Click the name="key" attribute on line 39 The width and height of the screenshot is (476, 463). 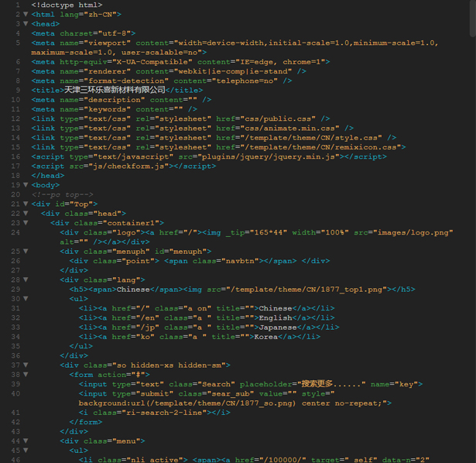394,384
